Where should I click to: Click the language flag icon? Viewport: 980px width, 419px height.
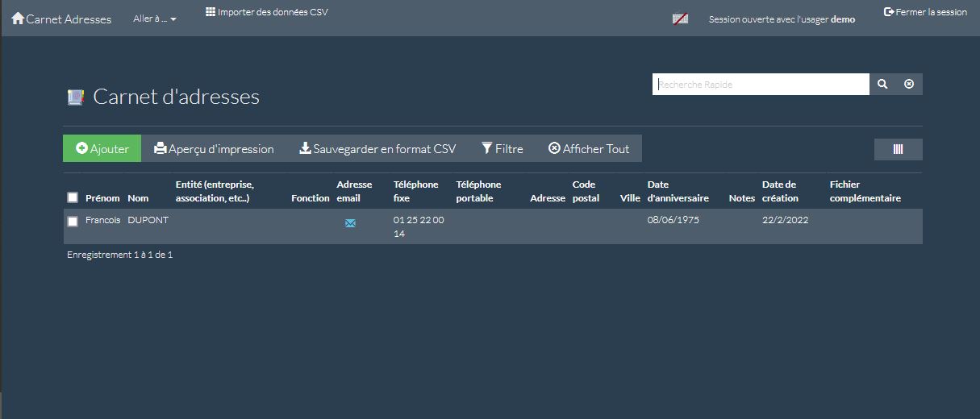pos(680,19)
